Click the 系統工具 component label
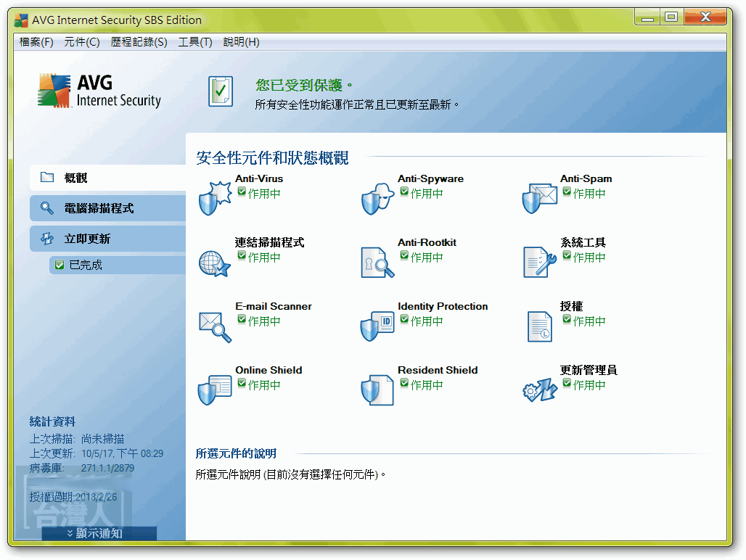Image resolution: width=746 pixels, height=560 pixels. point(583,242)
